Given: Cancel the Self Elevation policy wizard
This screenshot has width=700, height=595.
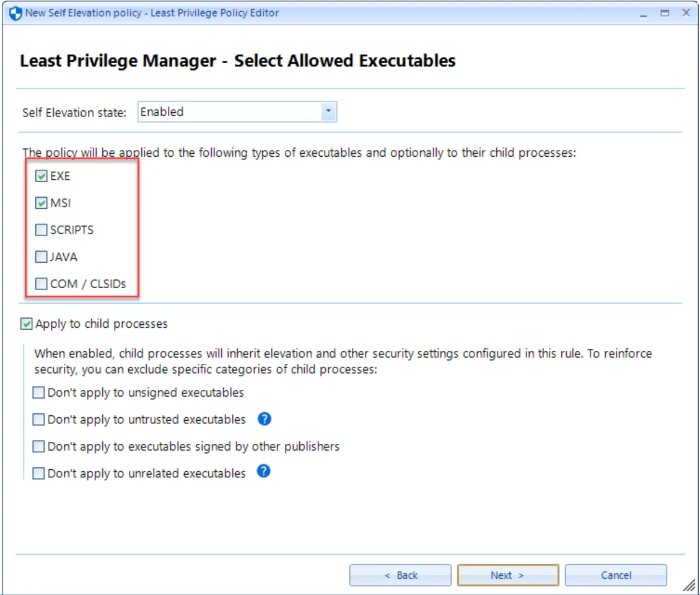Looking at the screenshot, I should (616, 575).
